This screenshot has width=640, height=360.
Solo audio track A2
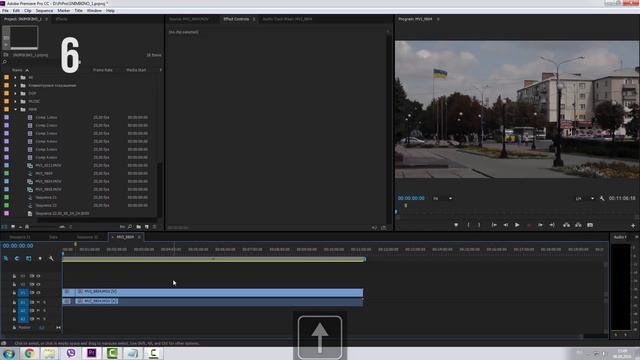click(x=44, y=311)
